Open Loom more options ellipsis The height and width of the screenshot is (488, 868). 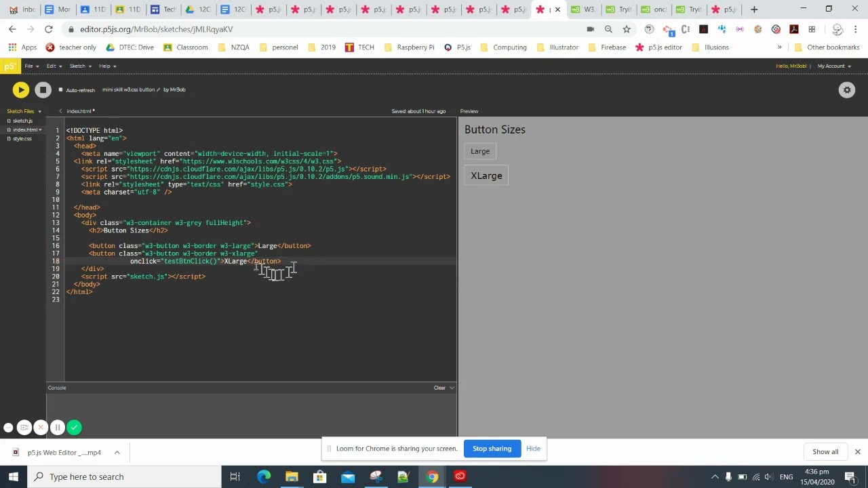[8, 428]
